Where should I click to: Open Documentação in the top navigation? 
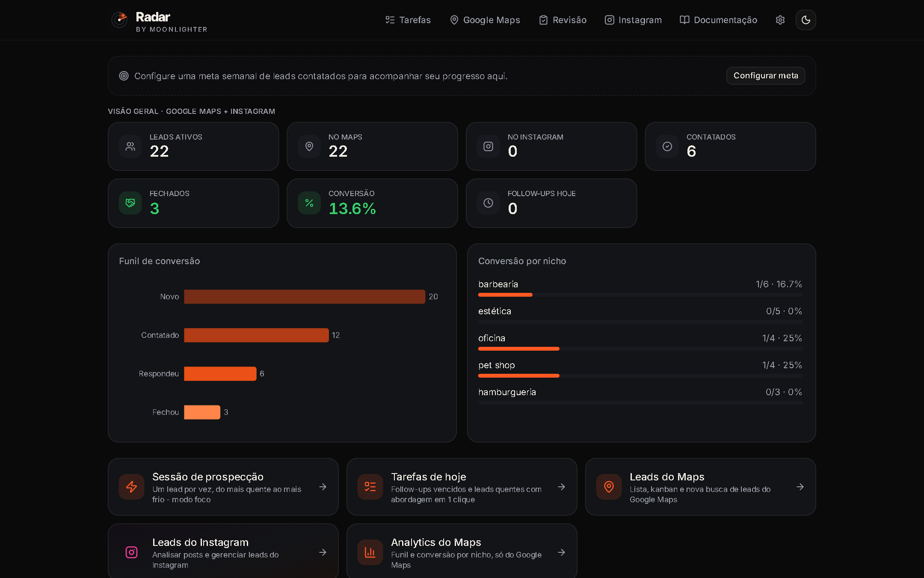click(719, 20)
